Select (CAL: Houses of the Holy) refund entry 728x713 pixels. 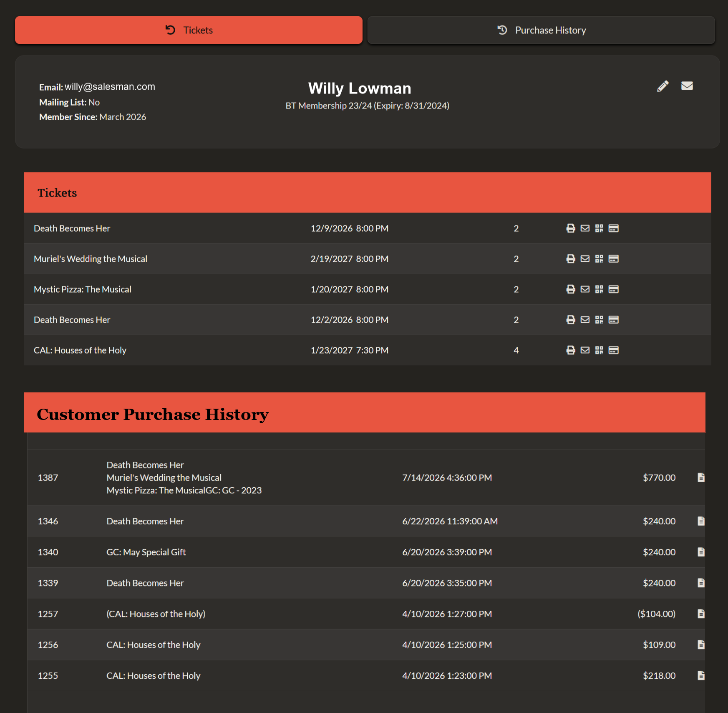pyautogui.click(x=156, y=614)
